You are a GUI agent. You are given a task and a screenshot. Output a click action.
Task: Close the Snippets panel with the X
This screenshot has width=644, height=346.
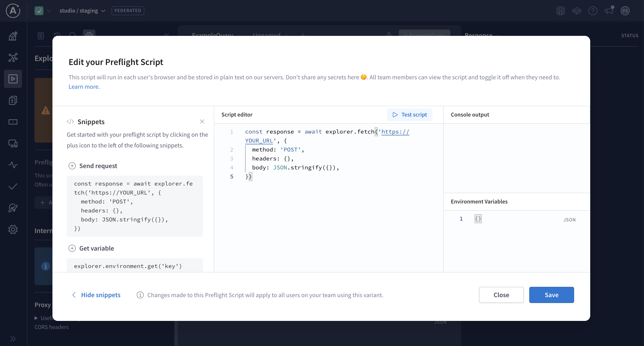202,121
